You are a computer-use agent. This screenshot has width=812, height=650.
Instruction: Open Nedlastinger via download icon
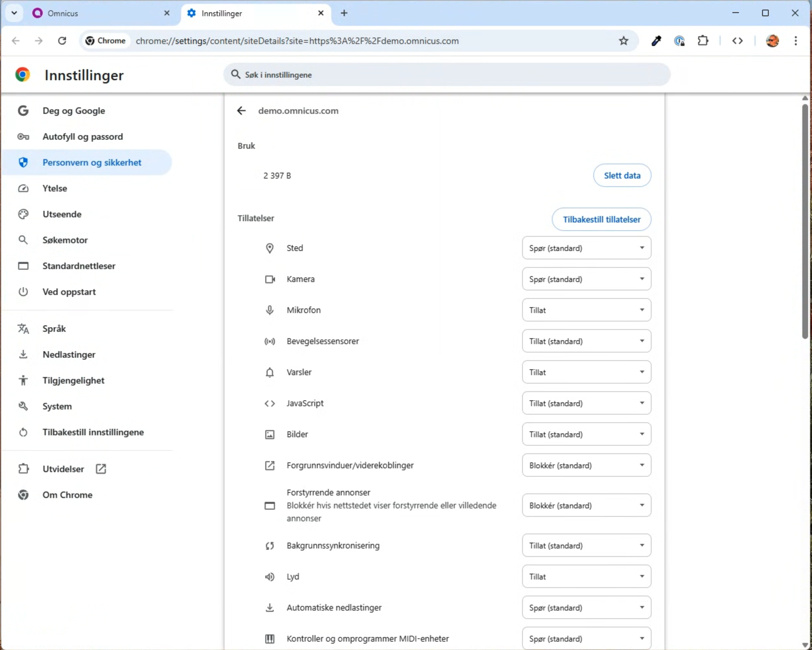coord(23,354)
